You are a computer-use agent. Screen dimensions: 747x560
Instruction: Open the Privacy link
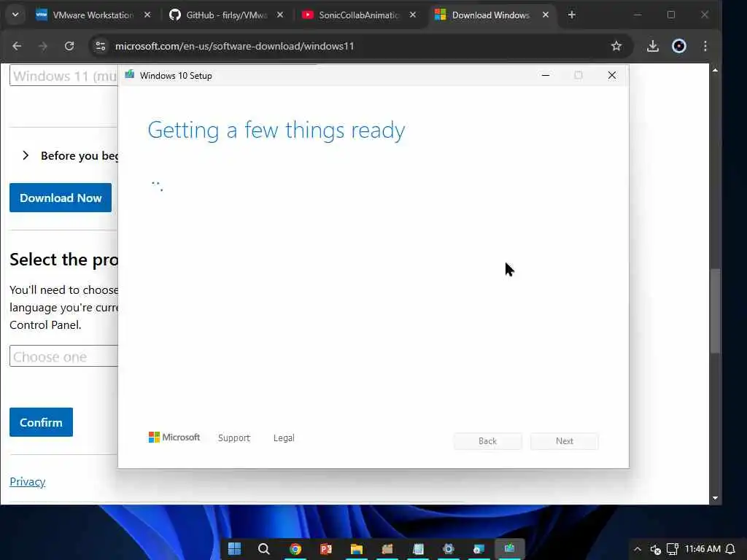coord(28,481)
